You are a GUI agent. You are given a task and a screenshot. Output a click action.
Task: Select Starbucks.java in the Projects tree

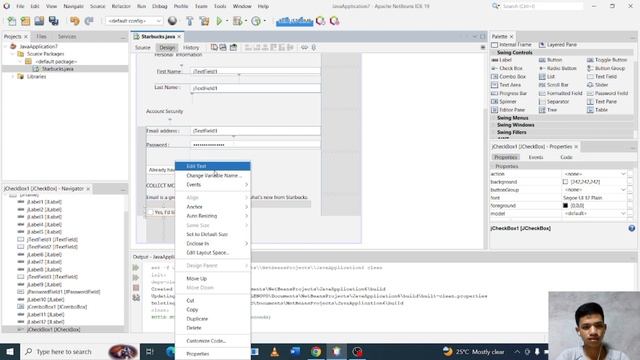tap(58, 69)
